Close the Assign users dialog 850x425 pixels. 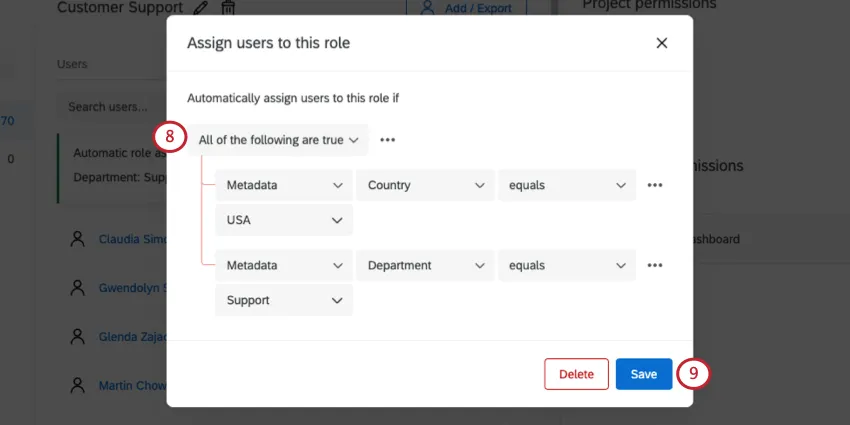click(x=661, y=43)
